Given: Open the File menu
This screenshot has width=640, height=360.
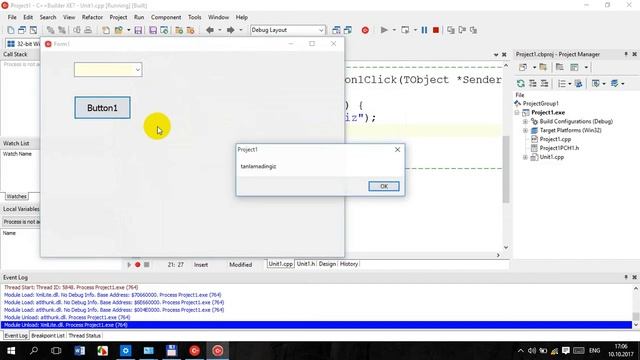Looking at the screenshot, I should click(x=12, y=17).
